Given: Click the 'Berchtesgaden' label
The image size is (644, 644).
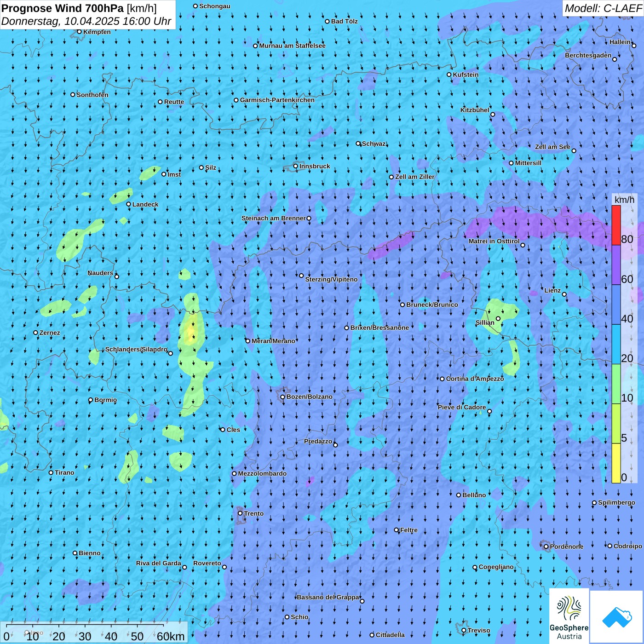Looking at the screenshot, I should coord(588,55).
